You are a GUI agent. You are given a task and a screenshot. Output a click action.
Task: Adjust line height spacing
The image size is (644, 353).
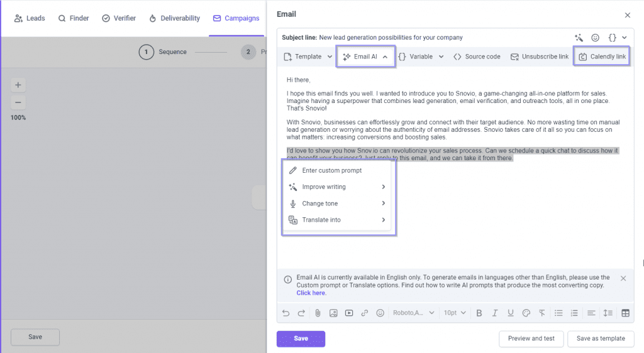point(608,313)
